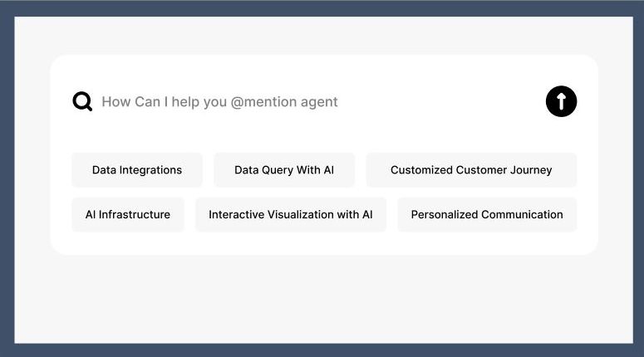This screenshot has width=644, height=357.
Task: Tap the search icon beside the prompt
Action: 82,102
